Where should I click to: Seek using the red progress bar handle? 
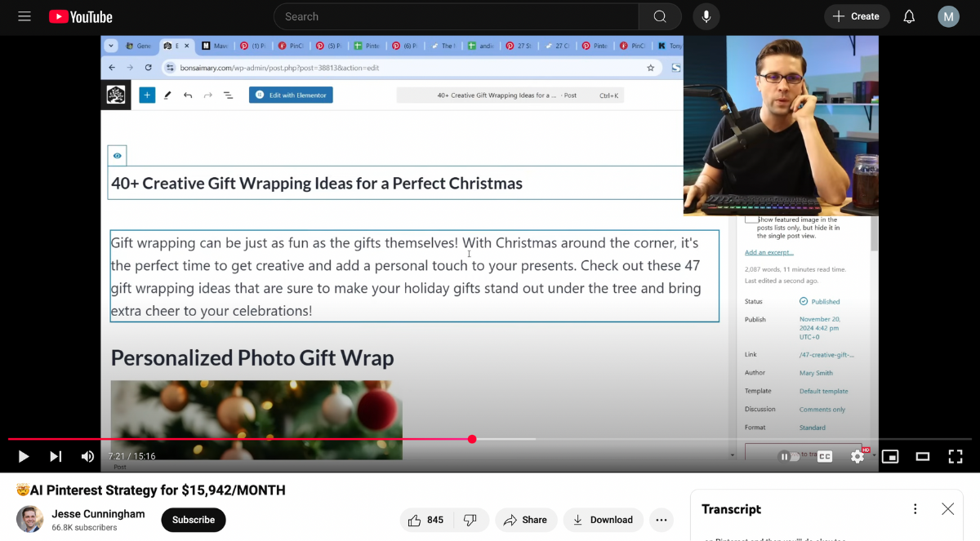point(472,439)
